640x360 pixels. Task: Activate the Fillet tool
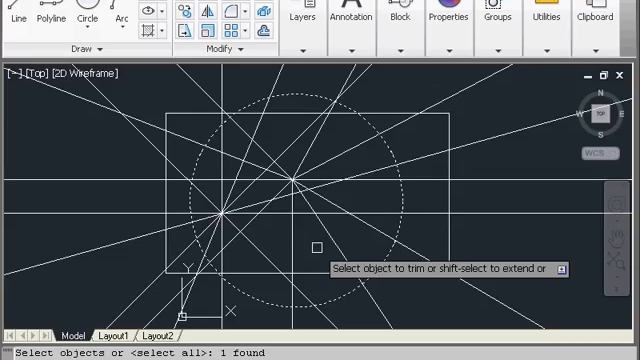(231, 11)
